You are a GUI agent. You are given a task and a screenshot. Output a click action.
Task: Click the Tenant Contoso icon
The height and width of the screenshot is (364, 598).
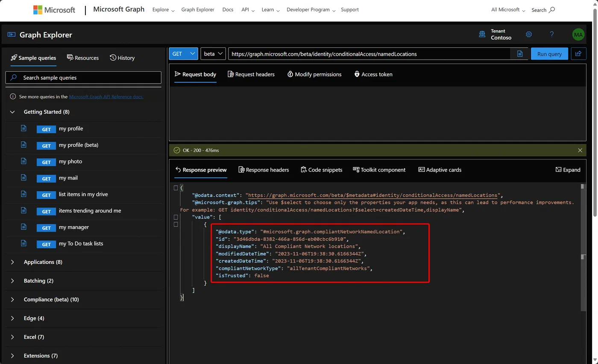(482, 35)
